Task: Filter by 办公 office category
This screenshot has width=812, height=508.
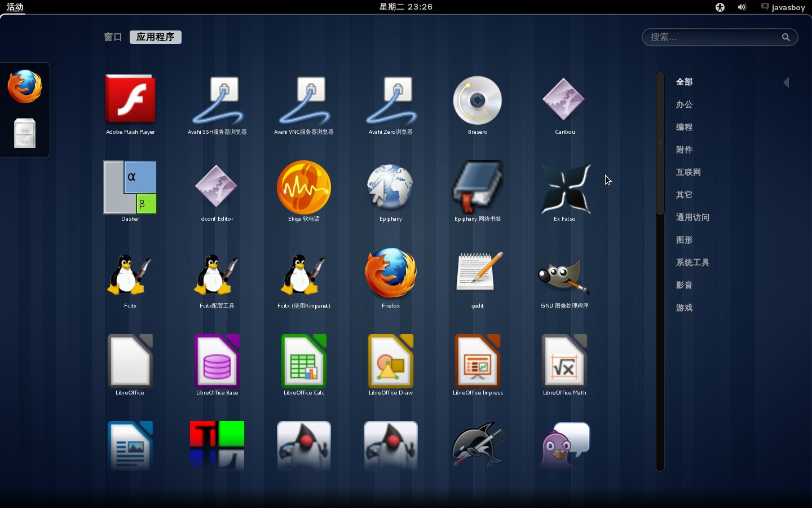Action: [684, 104]
